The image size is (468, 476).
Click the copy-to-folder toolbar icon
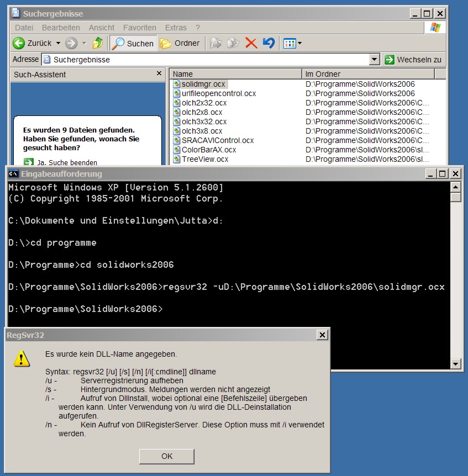click(233, 43)
